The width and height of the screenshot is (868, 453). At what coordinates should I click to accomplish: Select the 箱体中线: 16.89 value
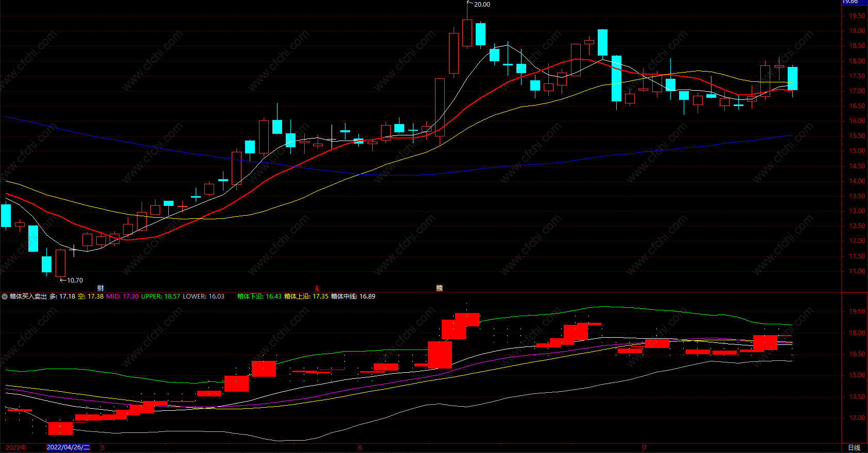(x=353, y=297)
